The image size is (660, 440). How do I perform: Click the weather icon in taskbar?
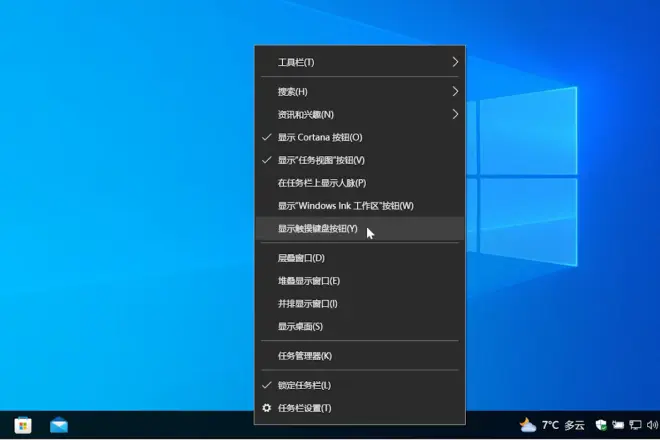[527, 425]
